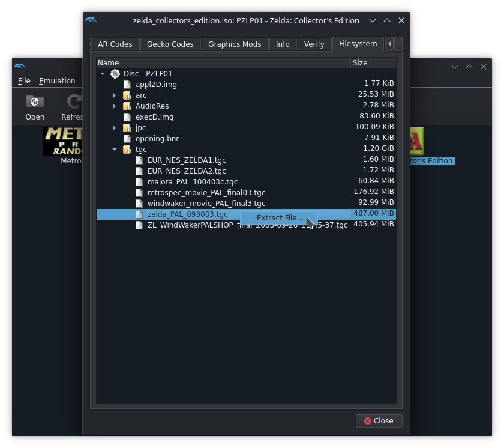
Task: Expand the jpc folder
Action: click(x=115, y=128)
